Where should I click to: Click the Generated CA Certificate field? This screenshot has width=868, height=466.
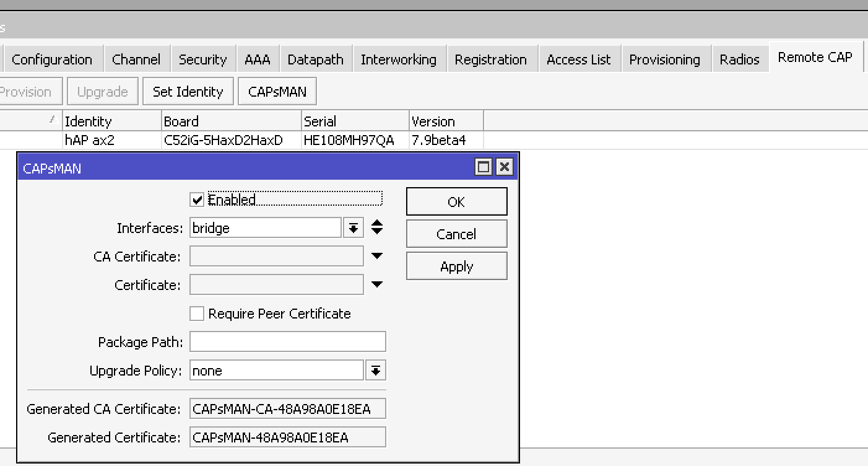(x=287, y=409)
